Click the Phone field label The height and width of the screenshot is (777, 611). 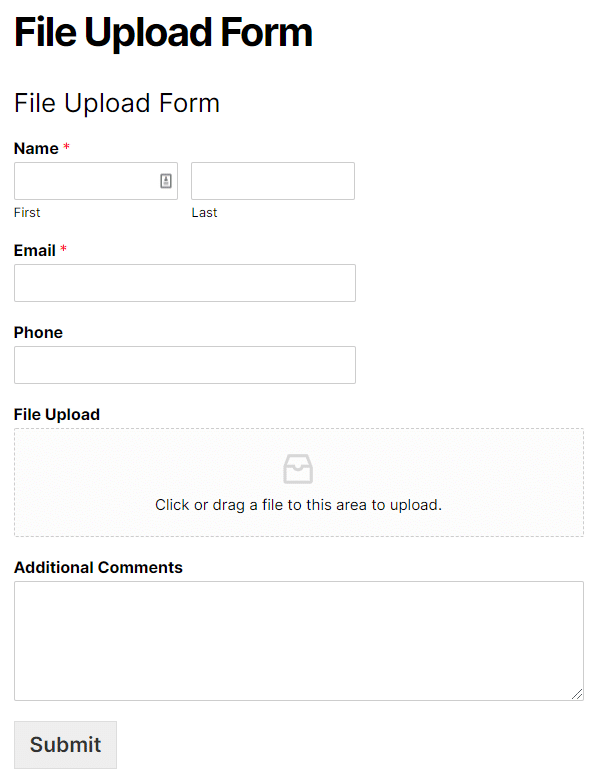click(x=38, y=333)
